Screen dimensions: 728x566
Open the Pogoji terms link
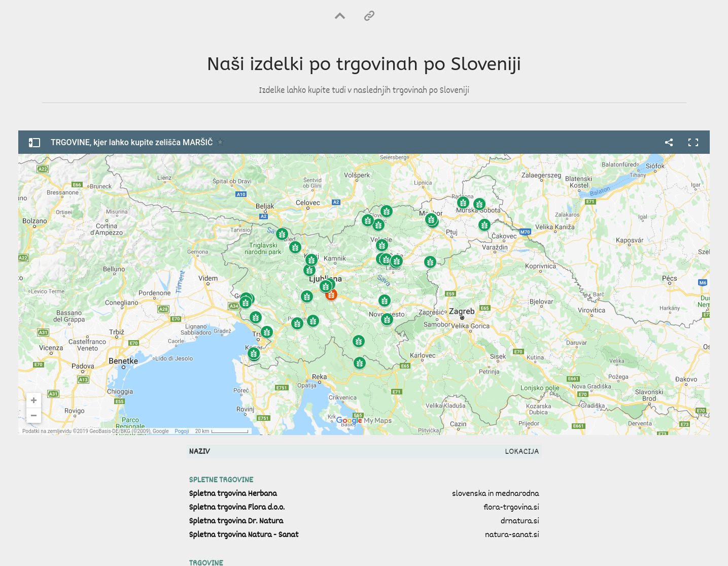tap(182, 431)
